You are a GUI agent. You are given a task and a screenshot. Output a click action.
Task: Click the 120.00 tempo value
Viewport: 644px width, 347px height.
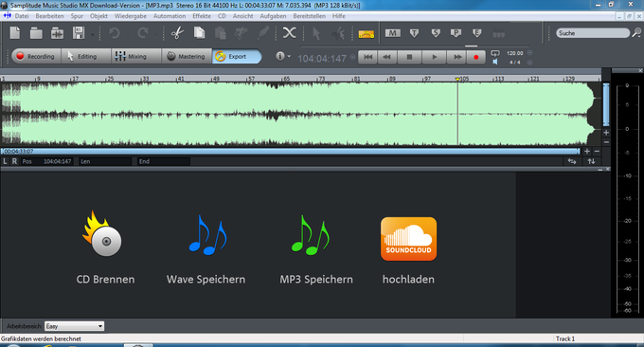pos(514,53)
